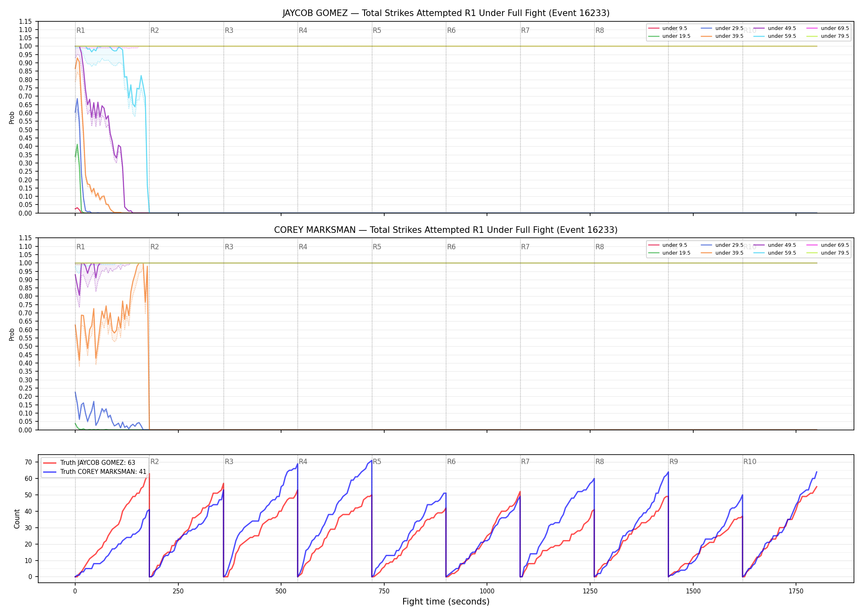Click the R3 round label in Count chart
Image resolution: width=863 pixels, height=616 pixels.
(229, 462)
